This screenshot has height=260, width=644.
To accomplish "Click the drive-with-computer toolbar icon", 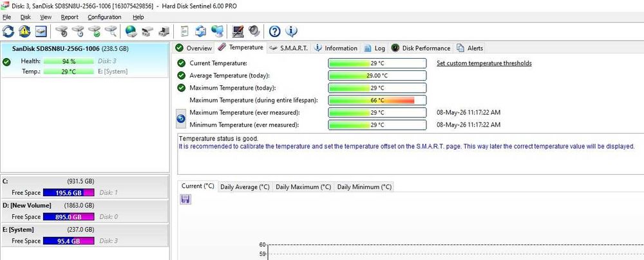I will 164,31.
